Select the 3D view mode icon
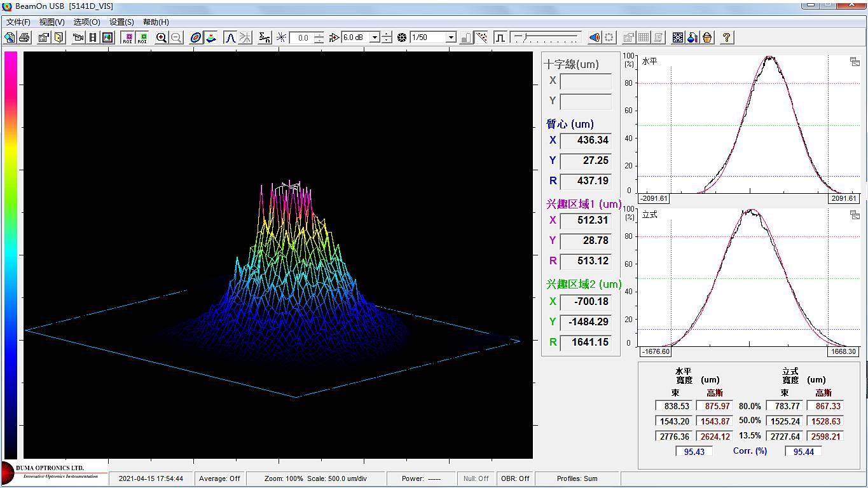Screen dimensions: 868x488 point(211,37)
